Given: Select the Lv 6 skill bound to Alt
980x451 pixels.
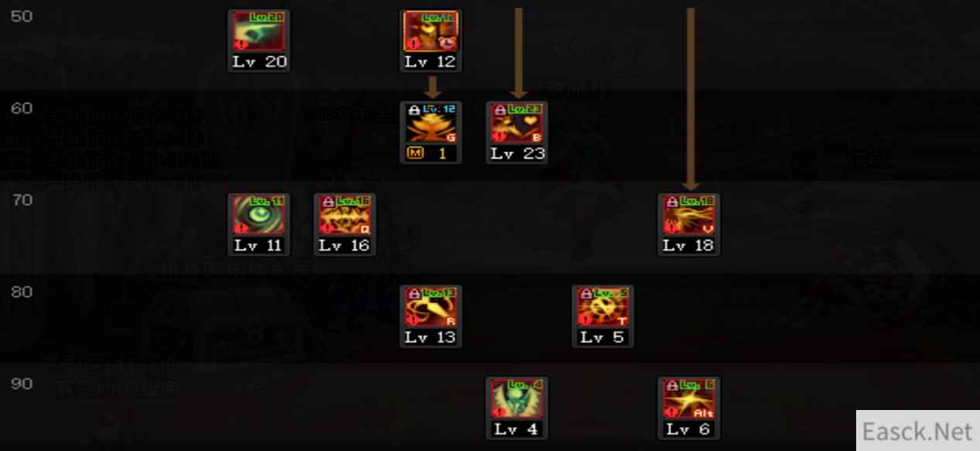Looking at the screenshot, I should [x=689, y=400].
